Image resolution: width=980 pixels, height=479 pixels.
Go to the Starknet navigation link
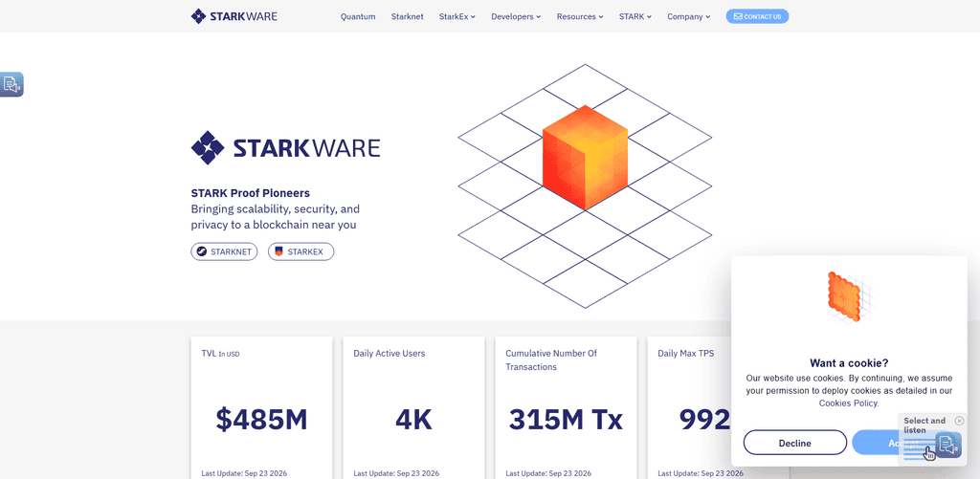pos(408,17)
